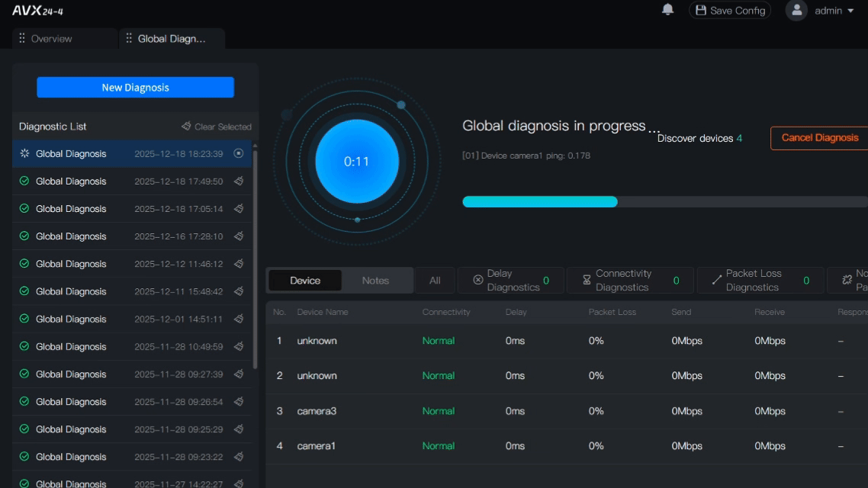This screenshot has width=868, height=488.
Task: Click the green check icon at 2025-12-12 11:46:12
Action: tap(24, 264)
